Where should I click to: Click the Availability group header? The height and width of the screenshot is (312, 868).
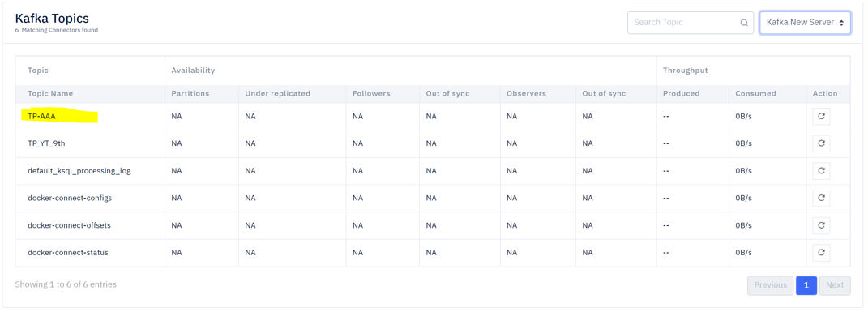[x=193, y=71]
